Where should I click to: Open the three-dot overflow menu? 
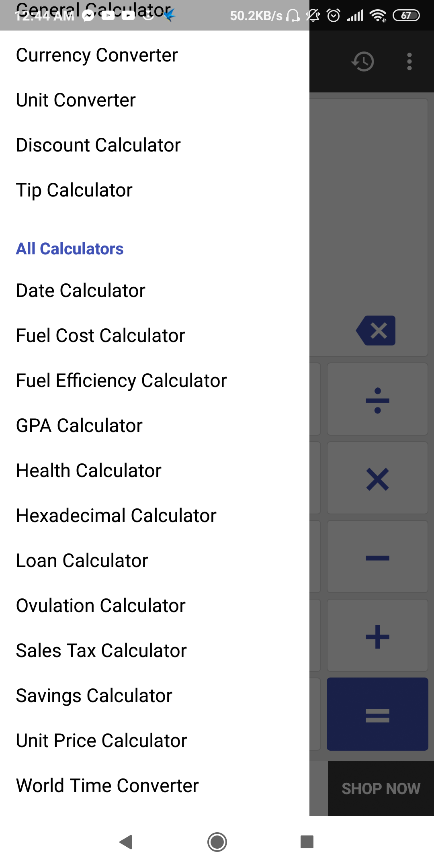tap(409, 61)
